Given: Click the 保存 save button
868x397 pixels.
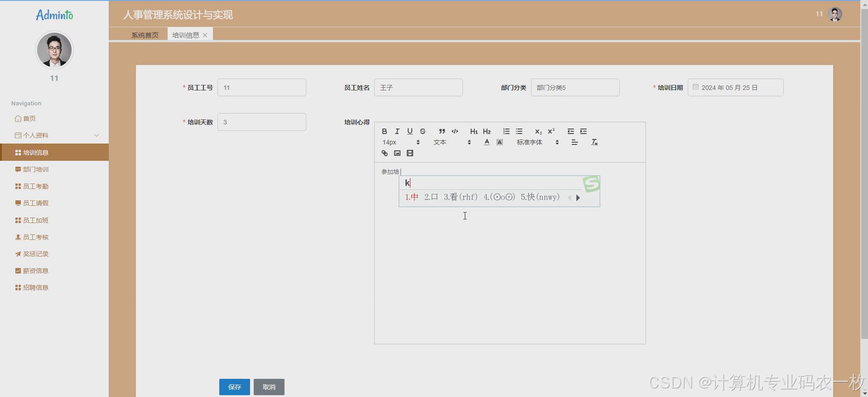Looking at the screenshot, I should tap(235, 387).
